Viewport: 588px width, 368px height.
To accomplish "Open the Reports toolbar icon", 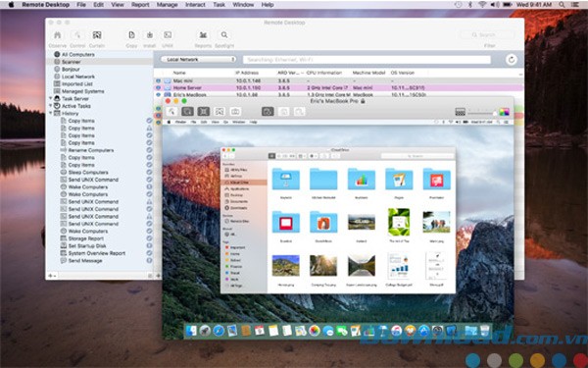I will coord(203,35).
